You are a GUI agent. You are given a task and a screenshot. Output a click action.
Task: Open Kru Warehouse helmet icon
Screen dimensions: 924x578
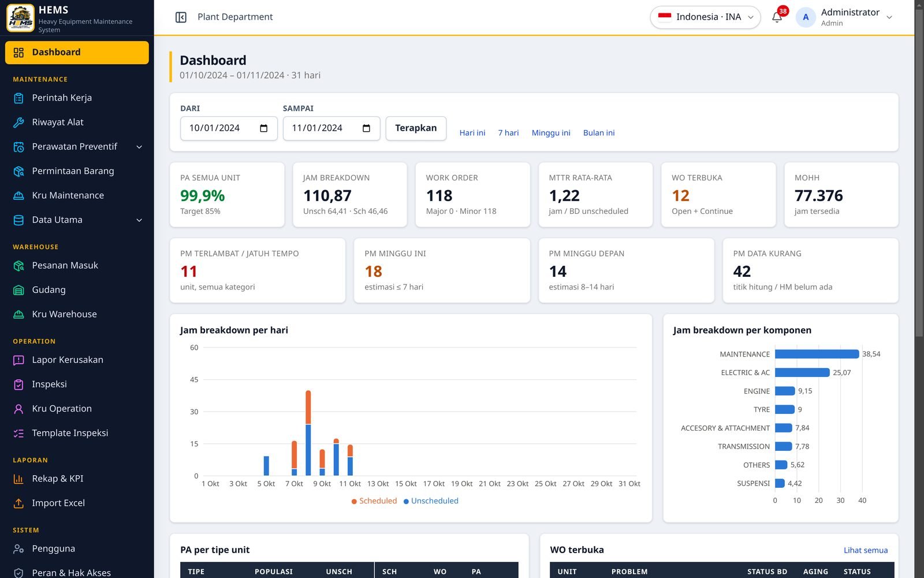18,314
